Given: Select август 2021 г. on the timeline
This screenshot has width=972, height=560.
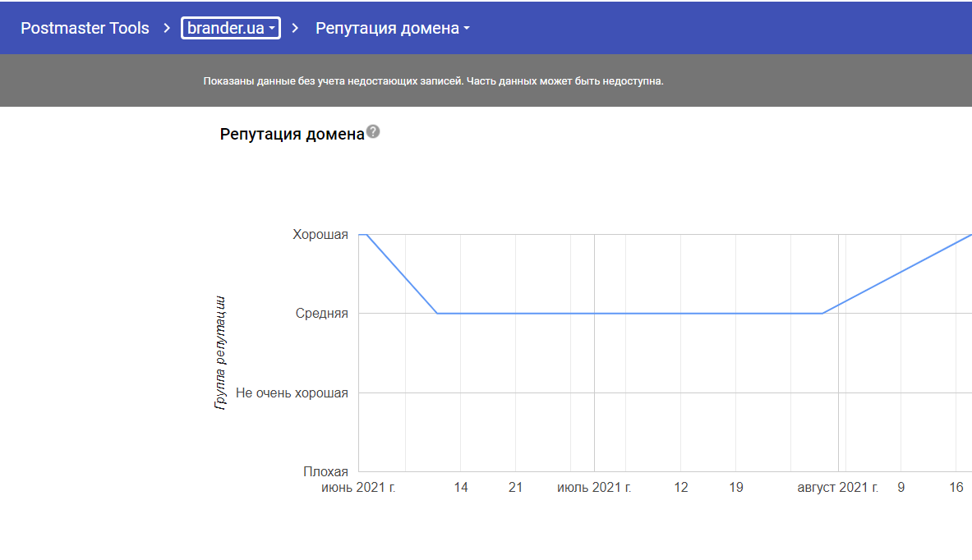Looking at the screenshot, I should point(838,488).
